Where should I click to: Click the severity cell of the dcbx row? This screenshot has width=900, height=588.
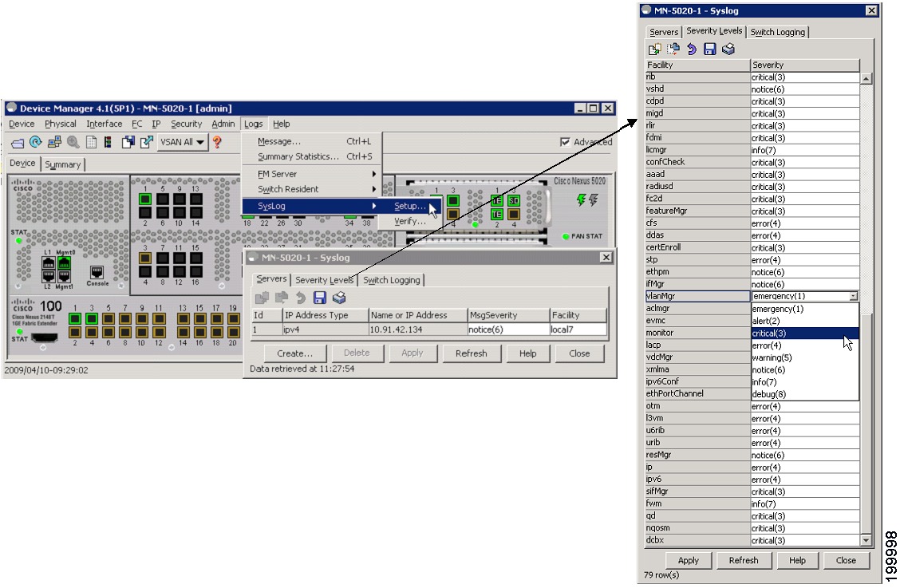click(x=805, y=540)
